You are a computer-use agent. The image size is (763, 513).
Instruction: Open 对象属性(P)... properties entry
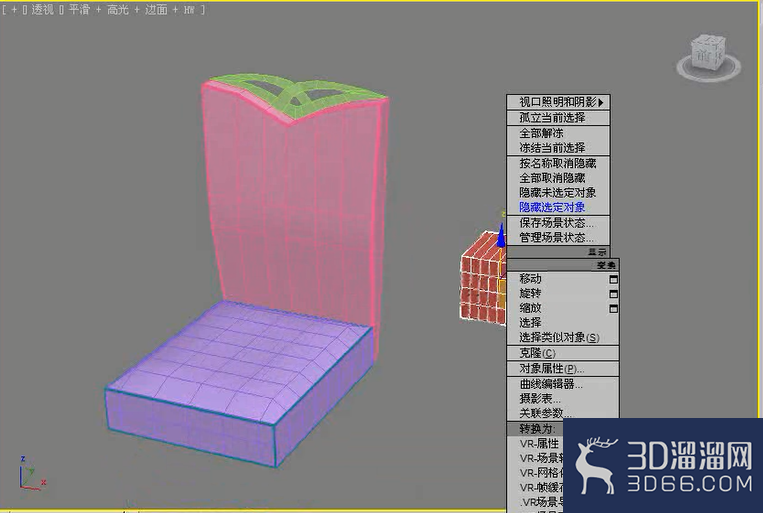click(x=563, y=368)
